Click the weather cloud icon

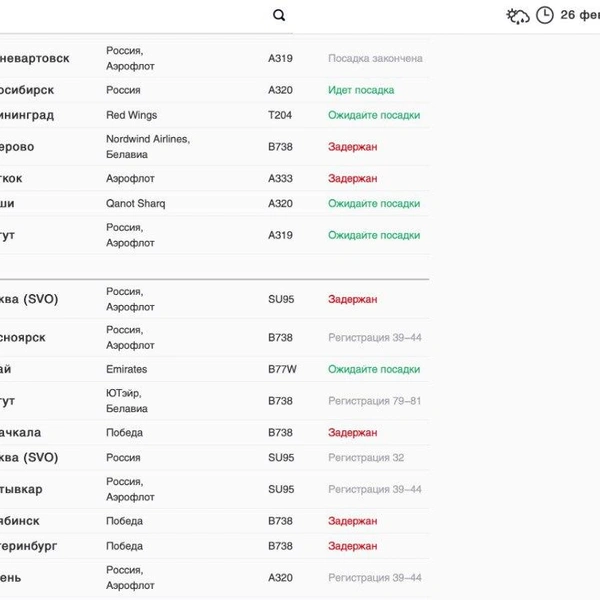(518, 15)
